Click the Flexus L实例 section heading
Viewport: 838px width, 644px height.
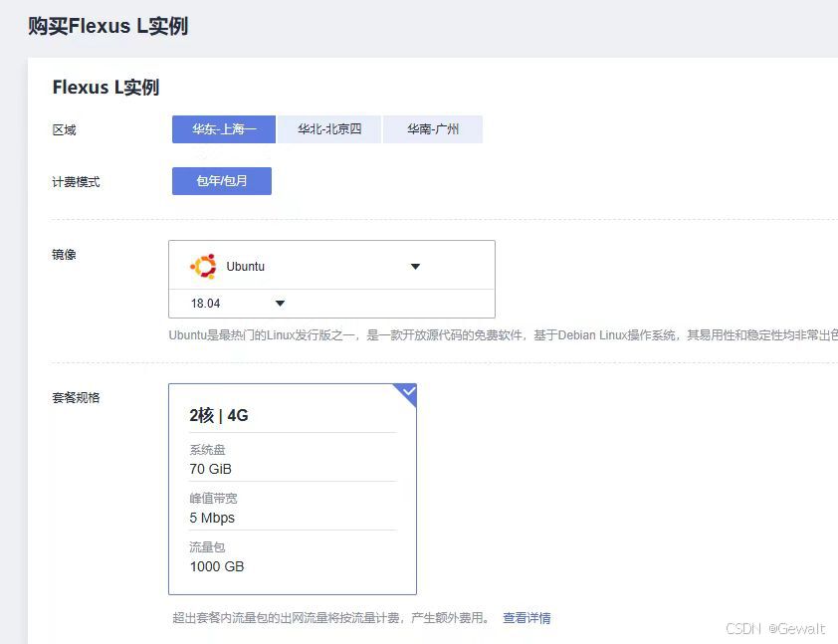[x=105, y=88]
